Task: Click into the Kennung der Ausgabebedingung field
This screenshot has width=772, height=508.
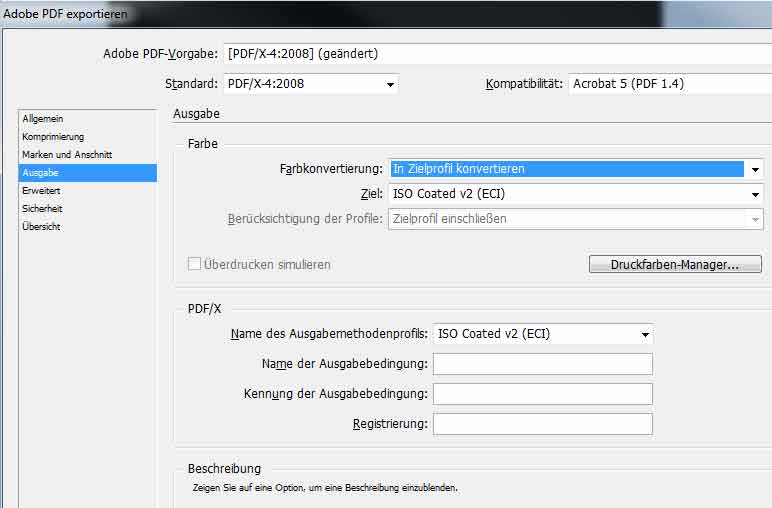Action: click(543, 394)
